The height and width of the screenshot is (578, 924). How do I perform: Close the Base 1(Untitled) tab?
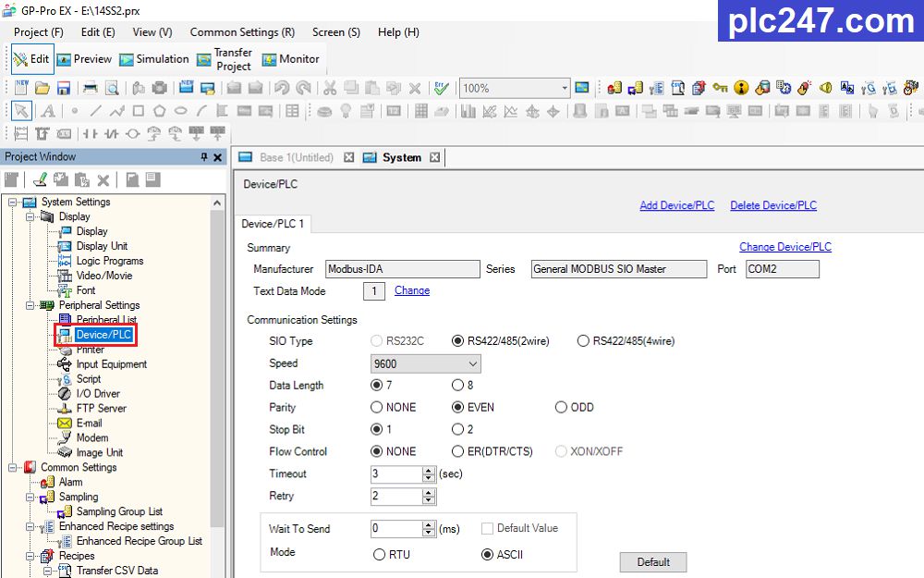click(349, 157)
